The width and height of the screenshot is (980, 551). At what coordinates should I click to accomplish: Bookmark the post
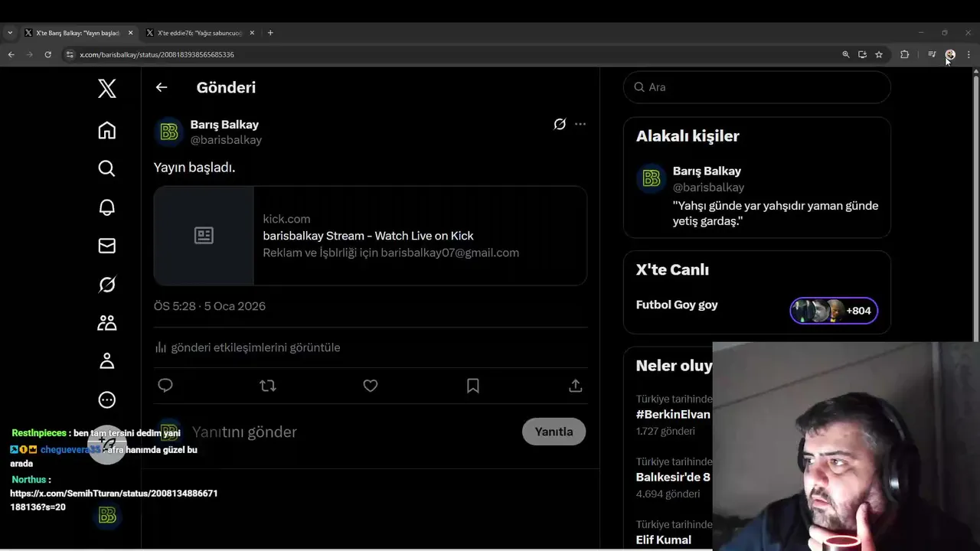[473, 386]
